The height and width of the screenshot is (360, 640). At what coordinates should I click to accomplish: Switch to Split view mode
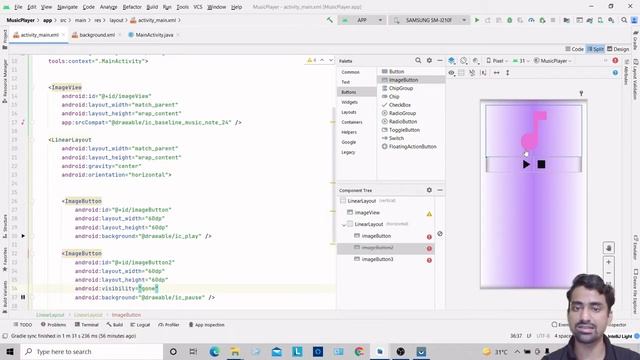tap(596, 49)
